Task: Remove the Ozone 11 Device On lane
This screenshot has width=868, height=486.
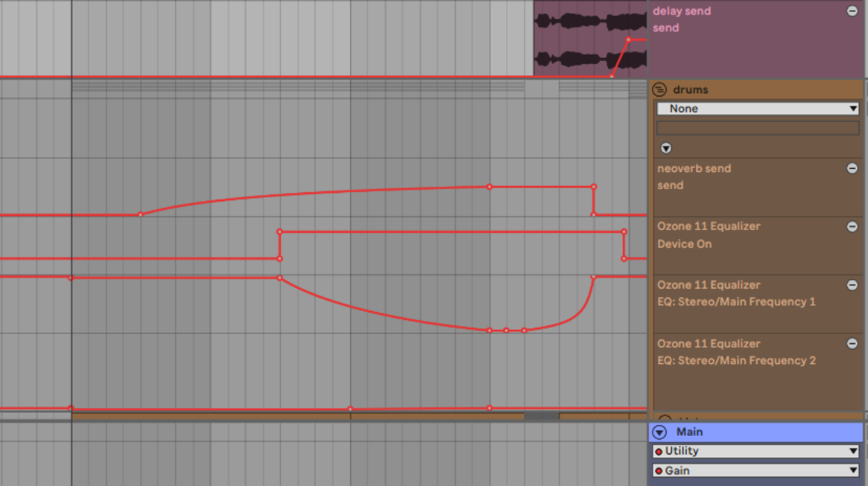Action: coord(852,226)
